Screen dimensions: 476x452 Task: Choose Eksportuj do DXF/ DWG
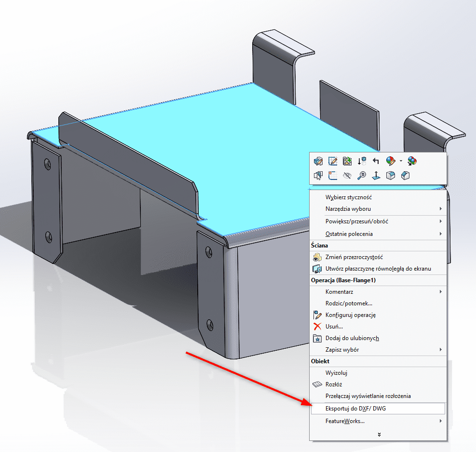tap(355, 409)
